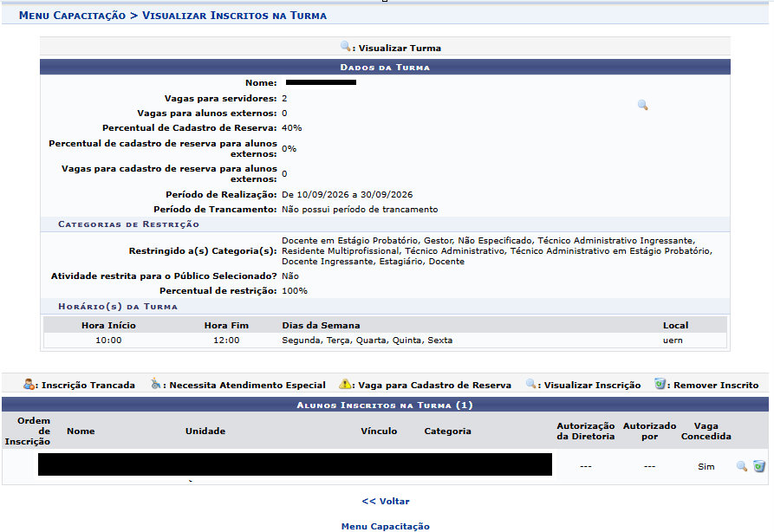Click the Vaga para Cadastro de Reserva warning icon
This screenshot has height=532, width=774.
point(345,384)
